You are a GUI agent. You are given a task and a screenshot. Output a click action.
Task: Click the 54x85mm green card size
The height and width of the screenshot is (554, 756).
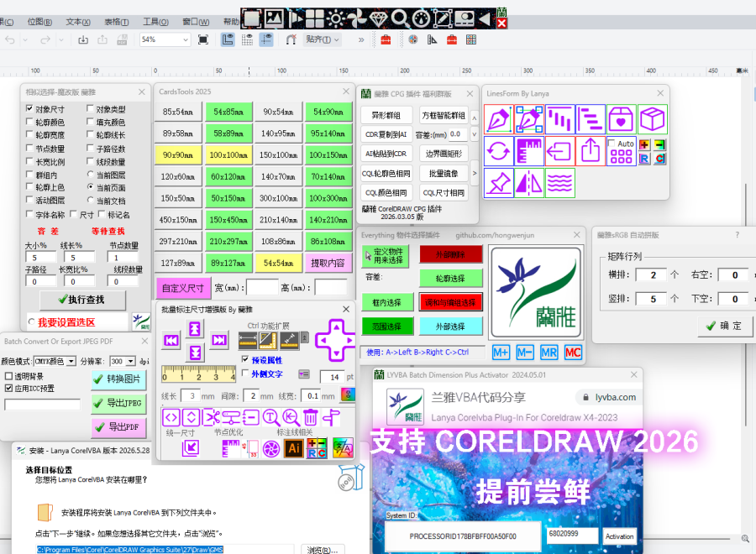point(228,112)
